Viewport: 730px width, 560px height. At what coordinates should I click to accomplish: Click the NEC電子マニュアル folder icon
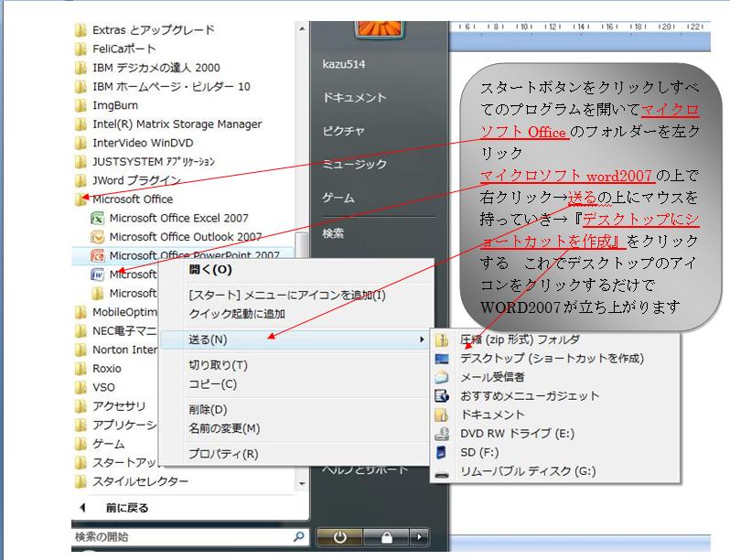(81, 331)
